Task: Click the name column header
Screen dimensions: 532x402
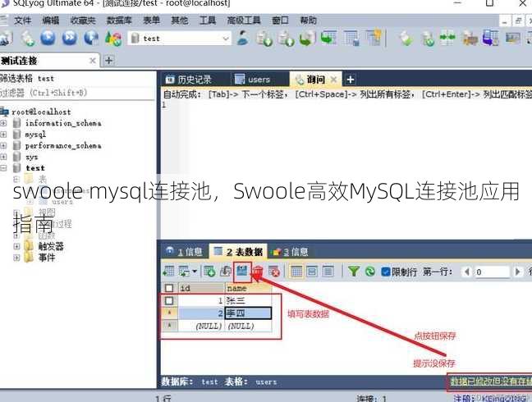Action: (x=248, y=288)
